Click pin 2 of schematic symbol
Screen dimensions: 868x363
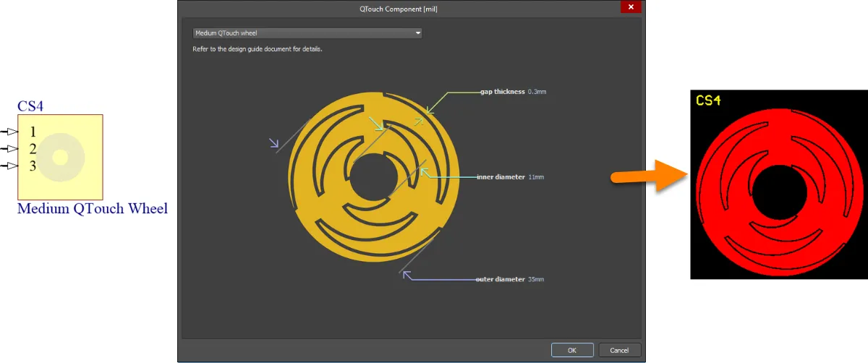point(11,149)
